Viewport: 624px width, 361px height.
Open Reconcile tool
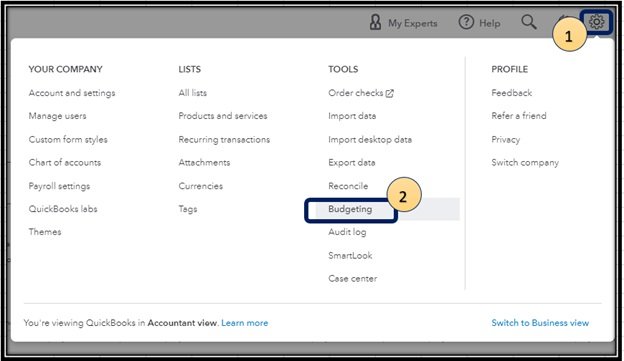coord(348,186)
